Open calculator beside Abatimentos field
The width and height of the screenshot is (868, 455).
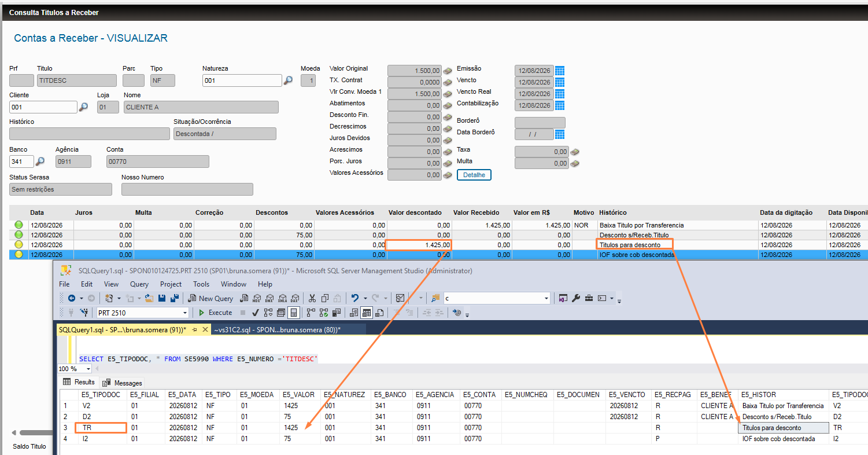coord(448,105)
